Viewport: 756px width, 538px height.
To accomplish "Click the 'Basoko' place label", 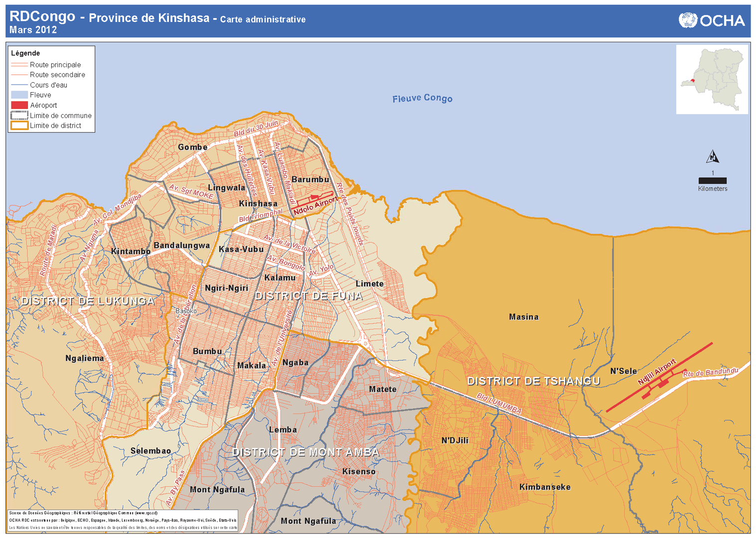I will [x=186, y=311].
